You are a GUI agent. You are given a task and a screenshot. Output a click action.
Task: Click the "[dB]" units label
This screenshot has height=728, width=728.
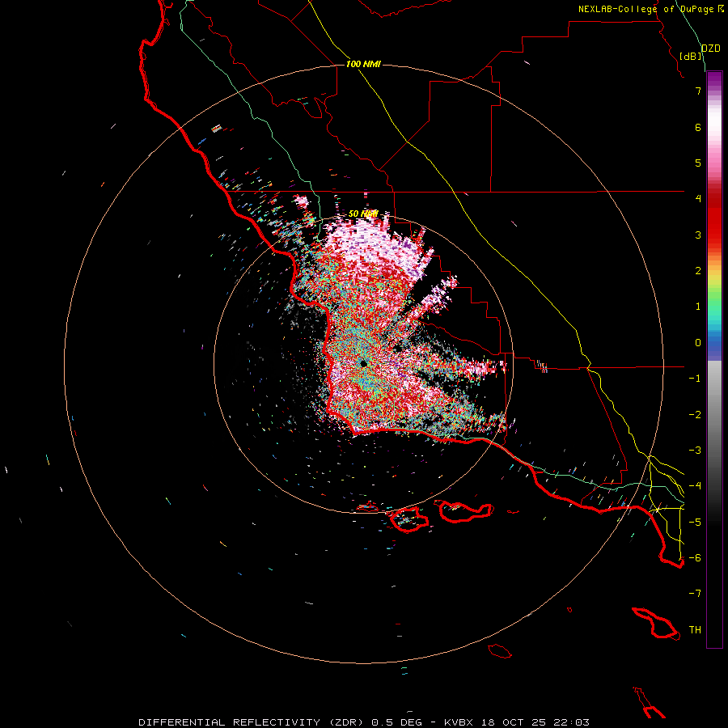pos(691,56)
